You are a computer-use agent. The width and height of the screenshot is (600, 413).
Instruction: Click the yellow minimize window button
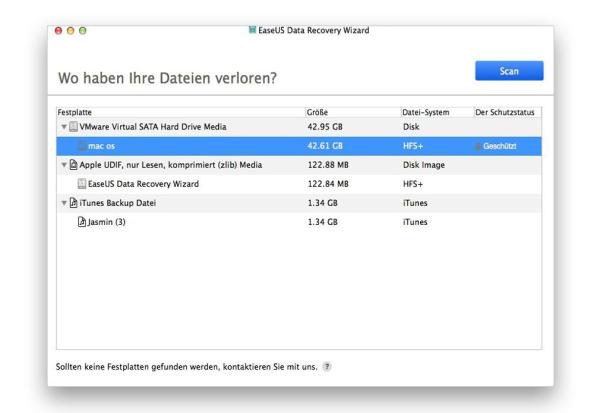click(x=70, y=31)
